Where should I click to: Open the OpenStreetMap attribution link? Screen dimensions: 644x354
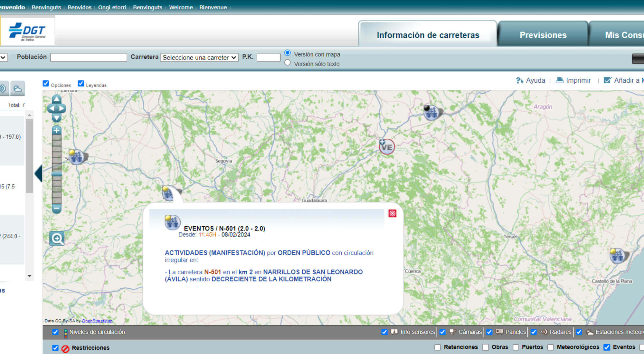pyautogui.click(x=97, y=321)
